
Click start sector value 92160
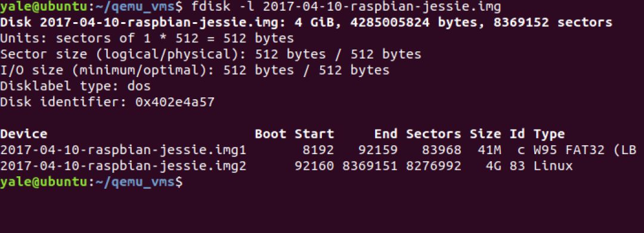pyautogui.click(x=314, y=166)
